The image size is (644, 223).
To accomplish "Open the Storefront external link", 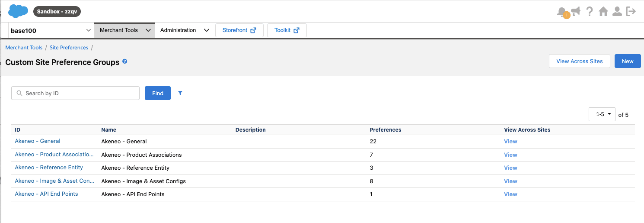I will (239, 30).
